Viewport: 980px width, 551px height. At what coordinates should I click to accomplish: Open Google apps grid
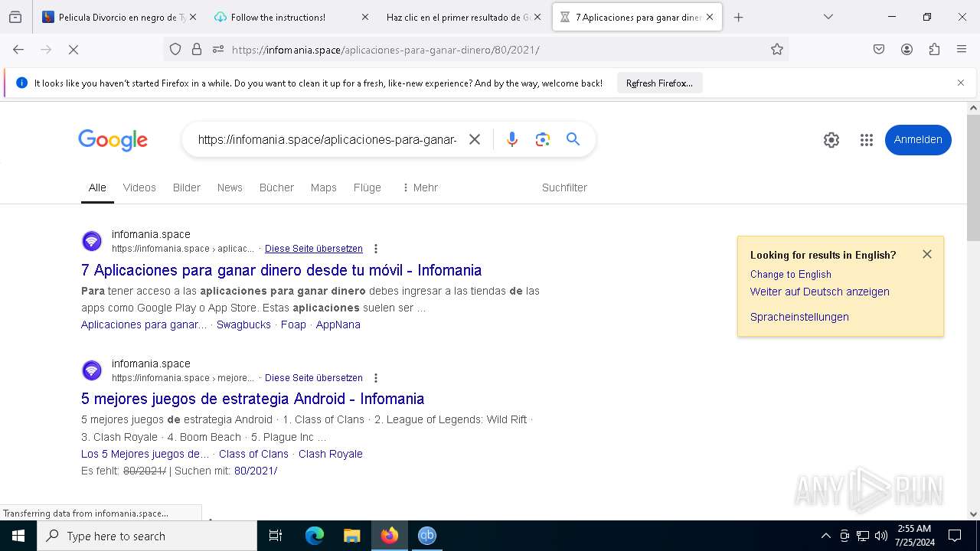pos(867,140)
